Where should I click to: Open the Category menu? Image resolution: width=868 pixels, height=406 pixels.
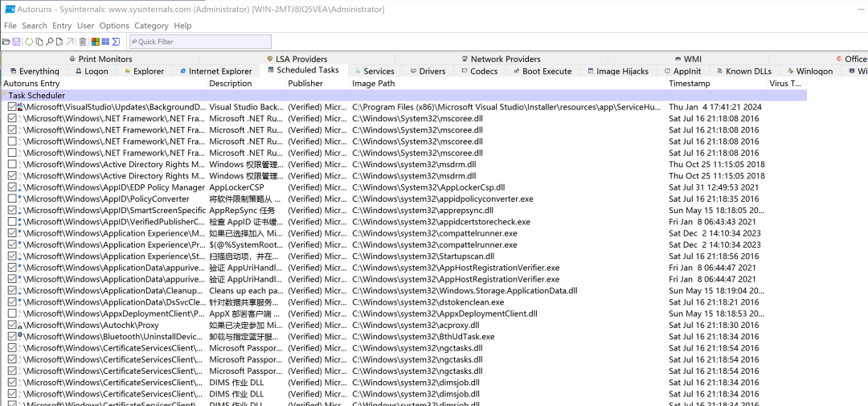coord(151,26)
